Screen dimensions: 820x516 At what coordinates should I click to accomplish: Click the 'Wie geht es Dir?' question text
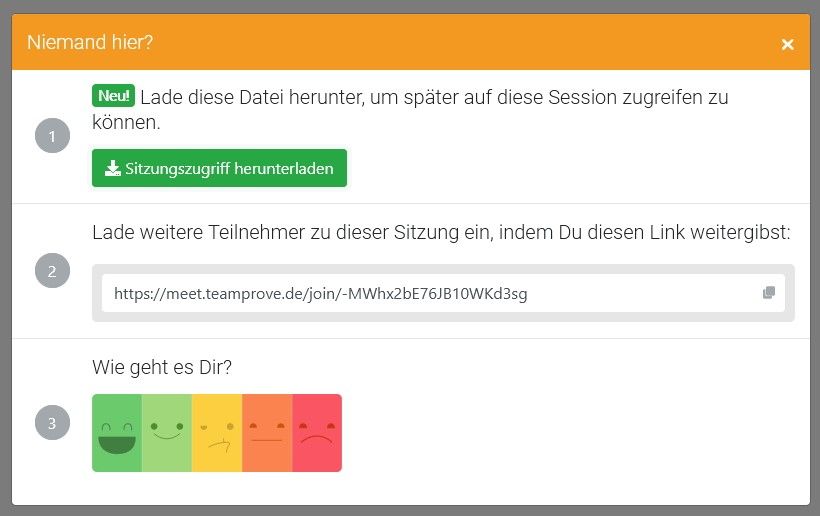[x=162, y=367]
